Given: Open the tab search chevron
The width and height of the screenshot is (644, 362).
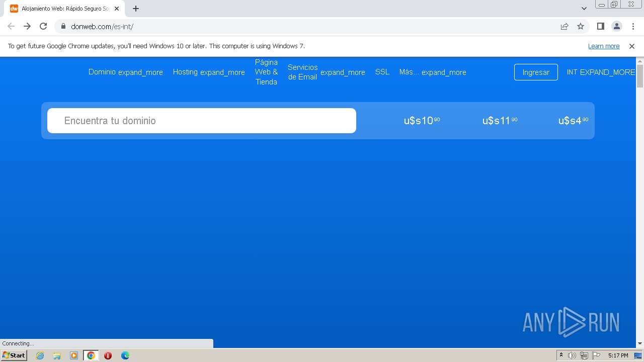Looking at the screenshot, I should click(x=584, y=9).
